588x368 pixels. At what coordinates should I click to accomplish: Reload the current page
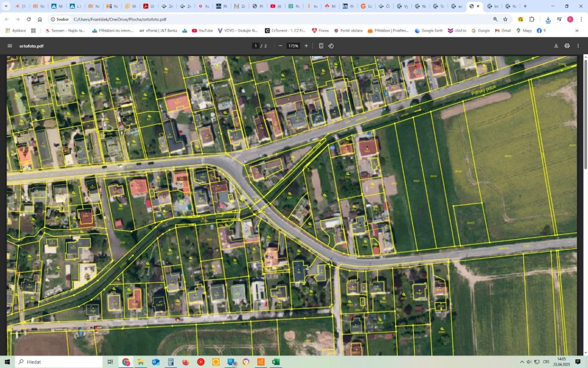click(x=29, y=19)
